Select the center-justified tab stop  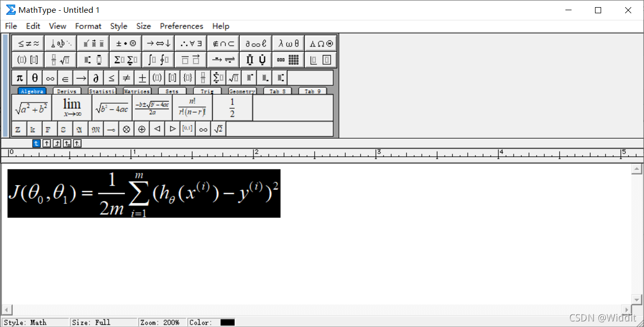pos(46,143)
